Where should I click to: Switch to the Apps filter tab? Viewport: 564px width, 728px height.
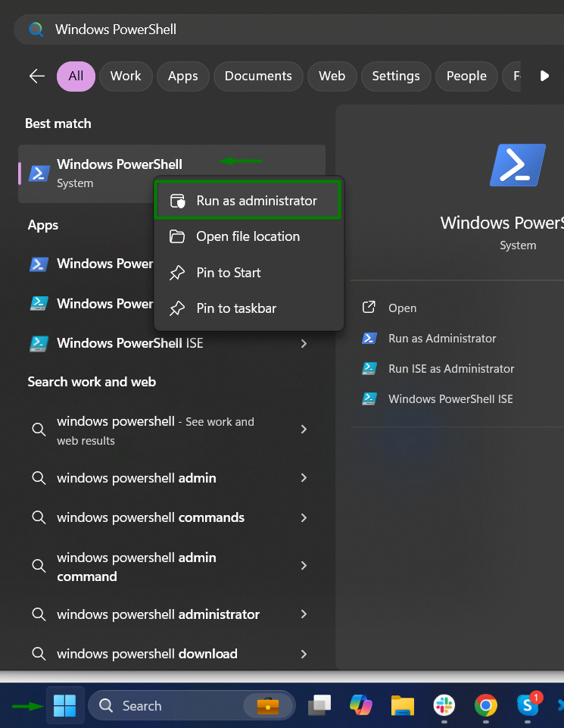[182, 76]
